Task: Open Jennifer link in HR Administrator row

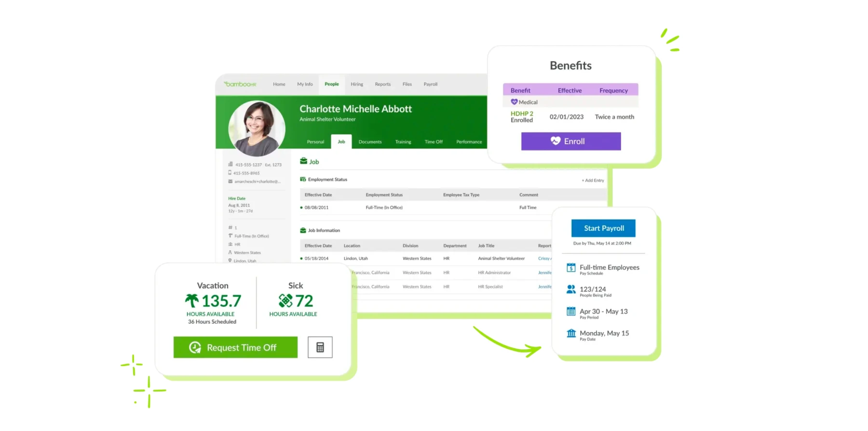Action: click(x=545, y=273)
